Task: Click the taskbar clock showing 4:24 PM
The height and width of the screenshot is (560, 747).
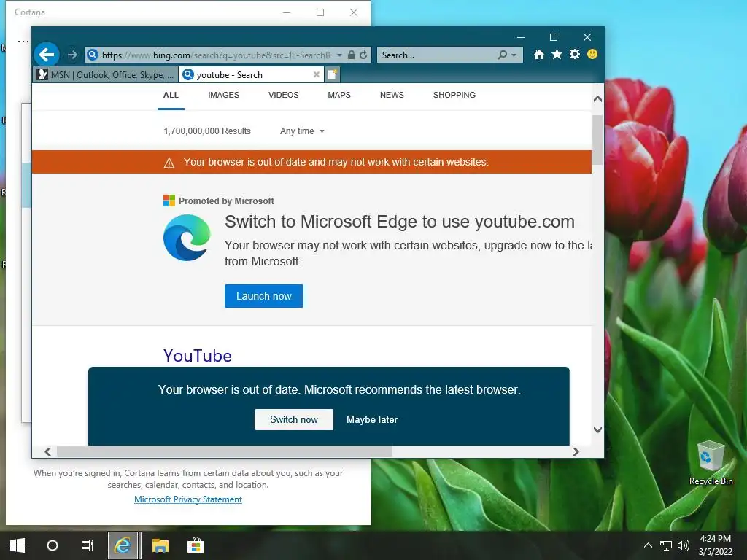Action: [x=715, y=545]
